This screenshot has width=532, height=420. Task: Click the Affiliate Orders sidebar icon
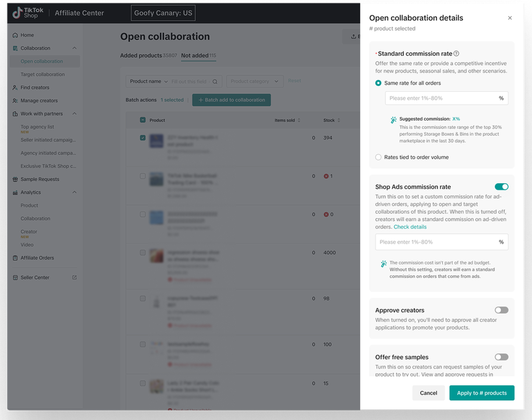(x=15, y=258)
